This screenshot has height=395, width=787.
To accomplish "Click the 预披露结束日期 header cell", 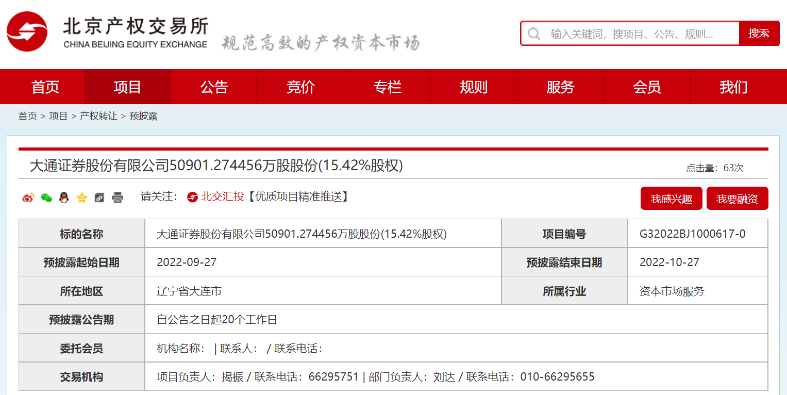I will [x=564, y=262].
